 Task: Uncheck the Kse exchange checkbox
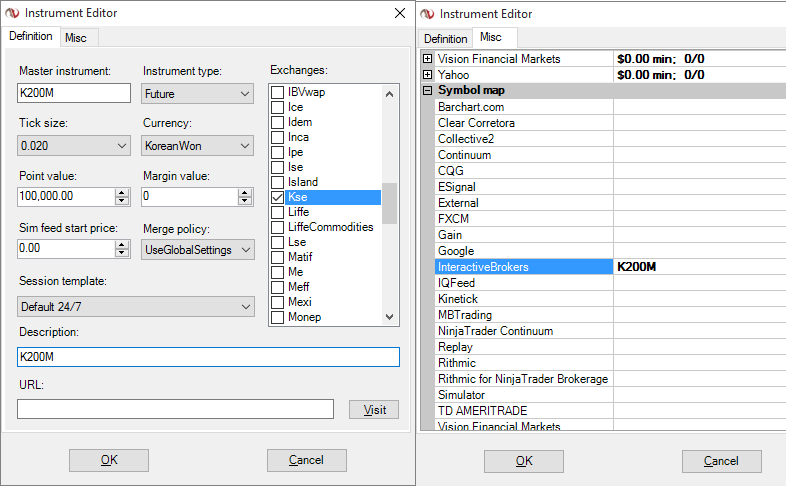278,198
